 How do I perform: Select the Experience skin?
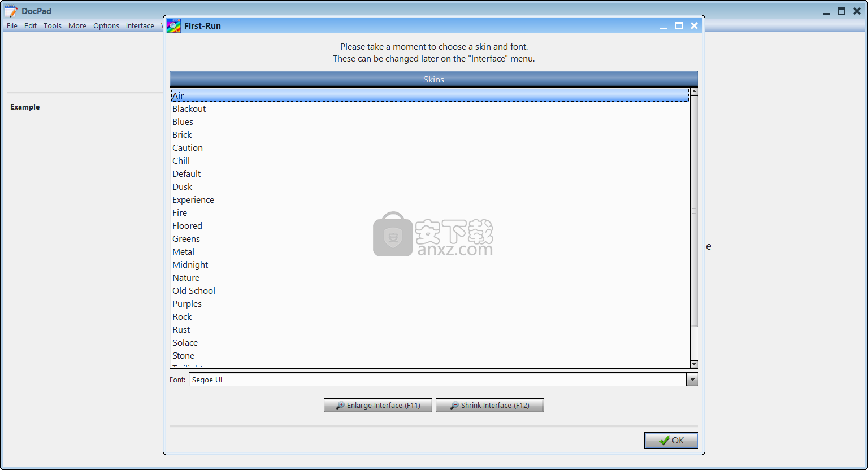429,199
